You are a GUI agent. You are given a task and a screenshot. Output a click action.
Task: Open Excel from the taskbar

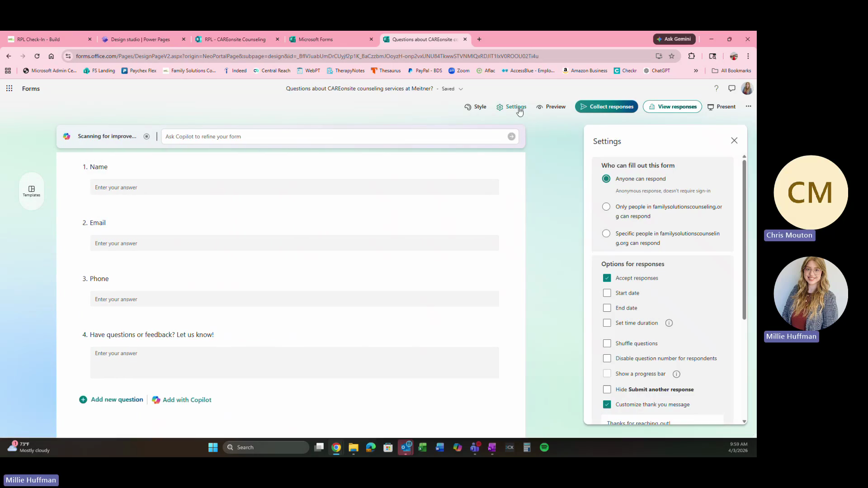pos(422,447)
